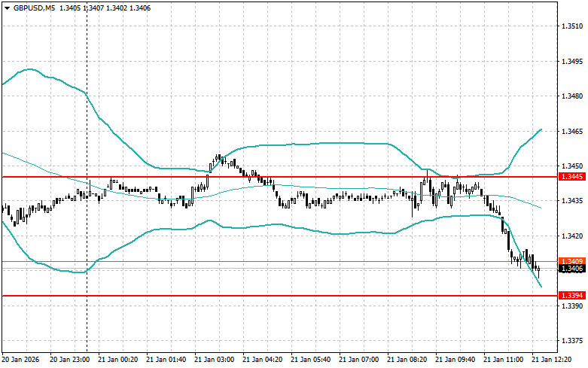This screenshot has height=368, width=588.
Task: Click the 1.3390 price scale value
Action: pos(572,306)
